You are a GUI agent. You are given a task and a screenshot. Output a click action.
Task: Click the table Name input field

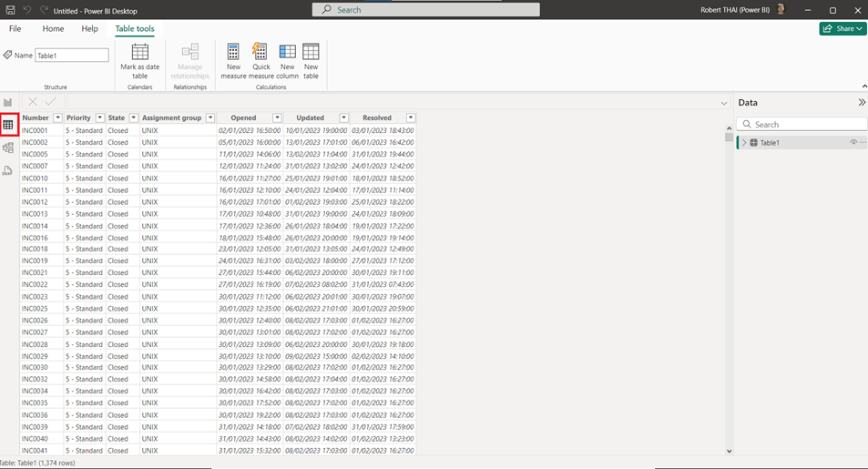(72, 56)
